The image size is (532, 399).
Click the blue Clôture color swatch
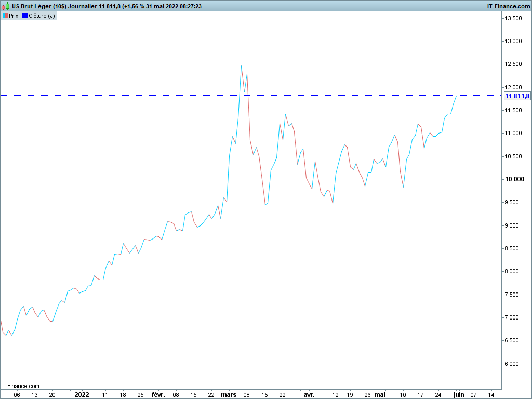click(25, 16)
